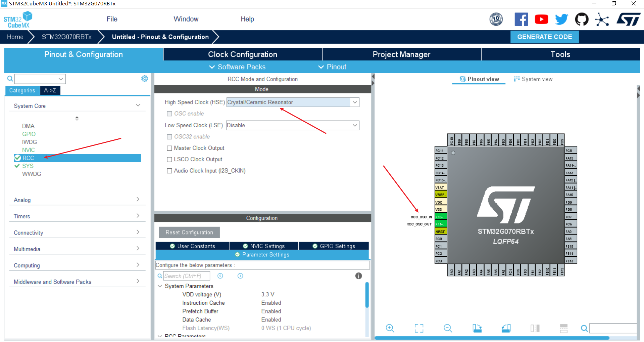Open the GitHub icon link
The image size is (644, 342).
(582, 19)
